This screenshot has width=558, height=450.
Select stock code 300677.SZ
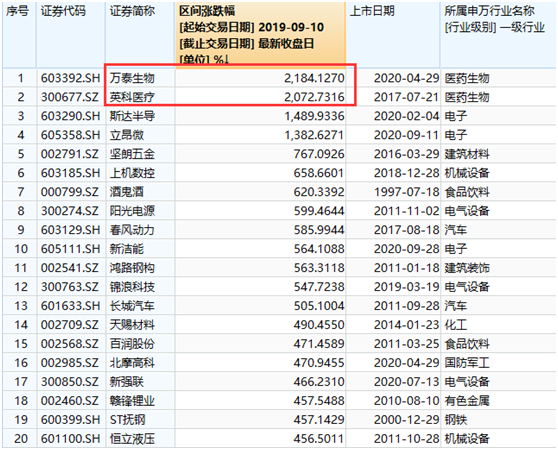pos(69,97)
